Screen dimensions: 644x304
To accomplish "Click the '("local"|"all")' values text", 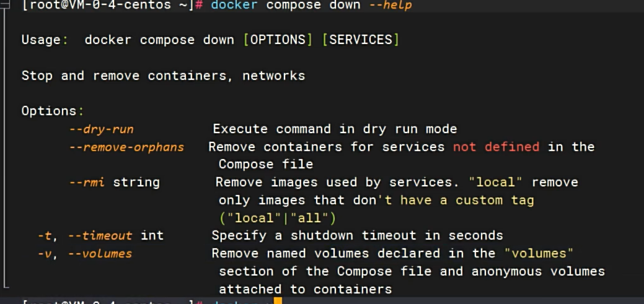I will pyautogui.click(x=278, y=218).
